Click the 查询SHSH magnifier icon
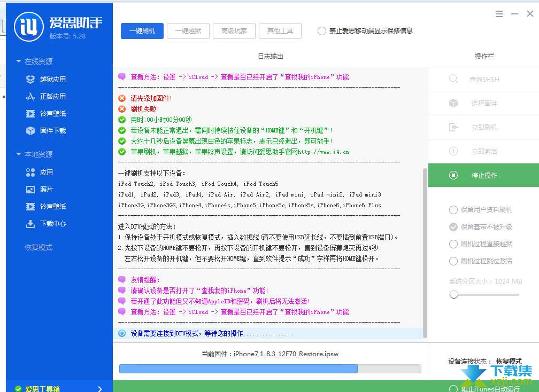The width and height of the screenshot is (539, 392). [453, 79]
